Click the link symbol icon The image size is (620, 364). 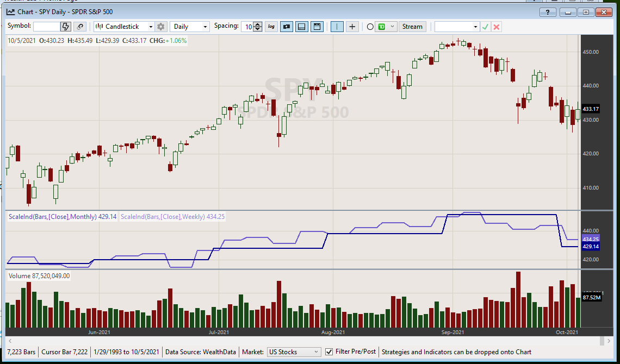coord(80,27)
